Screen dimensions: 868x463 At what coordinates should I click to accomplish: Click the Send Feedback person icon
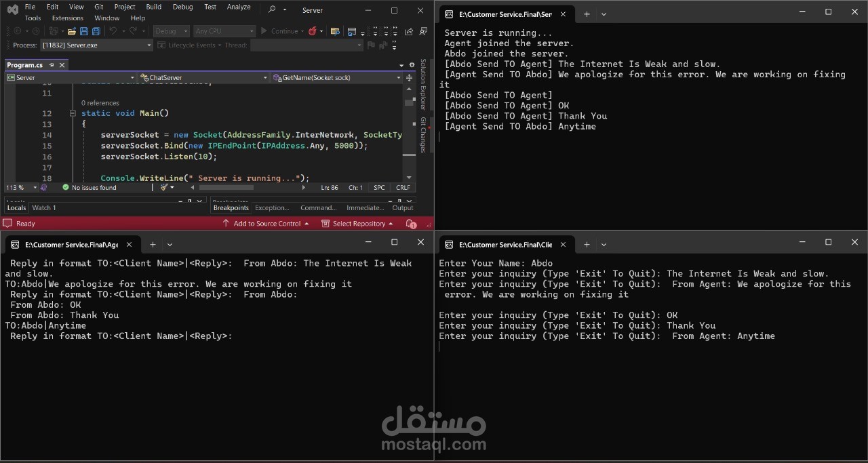pos(425,31)
